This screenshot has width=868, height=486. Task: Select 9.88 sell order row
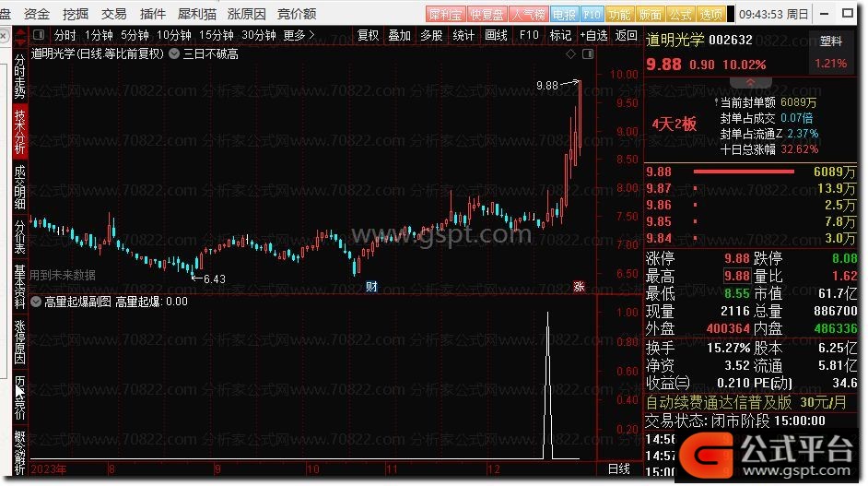click(751, 172)
